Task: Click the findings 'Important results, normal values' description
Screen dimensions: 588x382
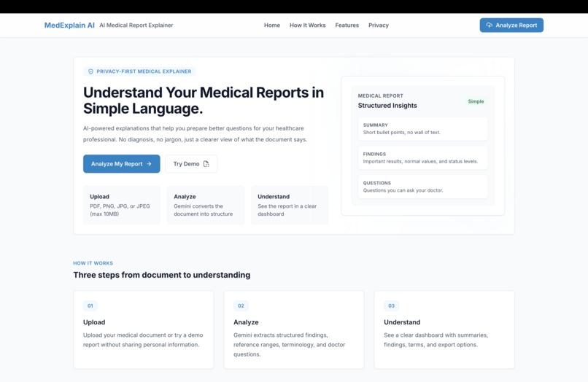Action: (420, 161)
